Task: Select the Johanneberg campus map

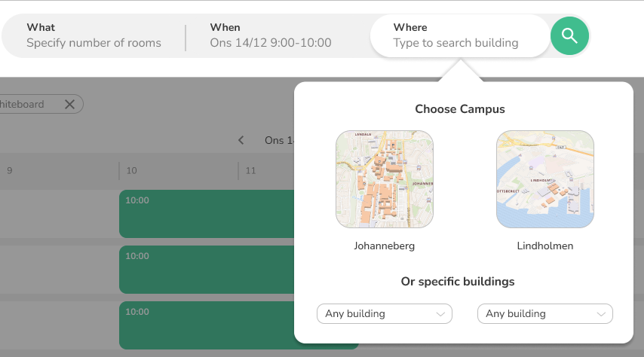Action: pyautogui.click(x=385, y=179)
